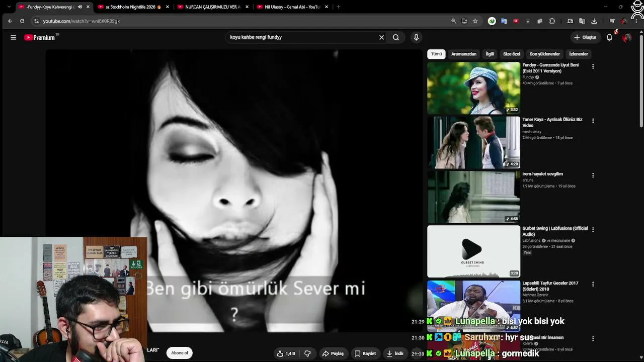Clear the YouTube search text
The width and height of the screenshot is (644, 362).
click(381, 37)
